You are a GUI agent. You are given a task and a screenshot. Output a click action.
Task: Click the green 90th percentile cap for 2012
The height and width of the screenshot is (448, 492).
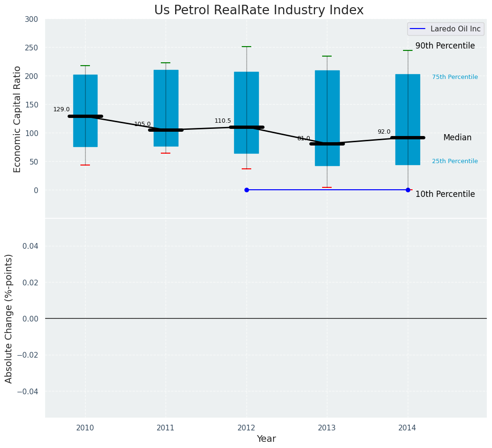tap(246, 47)
